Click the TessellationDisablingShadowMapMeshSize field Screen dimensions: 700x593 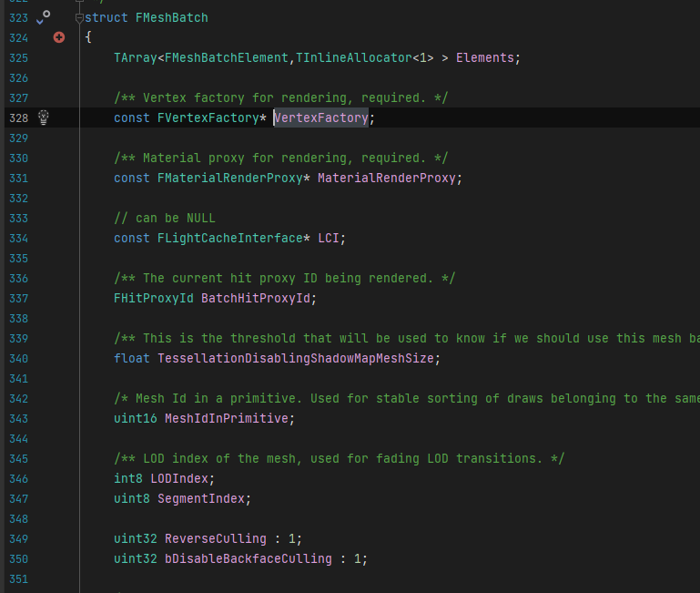click(296, 358)
